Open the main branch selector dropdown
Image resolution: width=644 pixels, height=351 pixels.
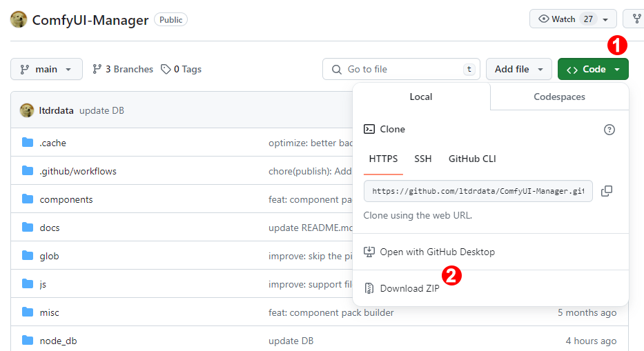click(x=46, y=69)
